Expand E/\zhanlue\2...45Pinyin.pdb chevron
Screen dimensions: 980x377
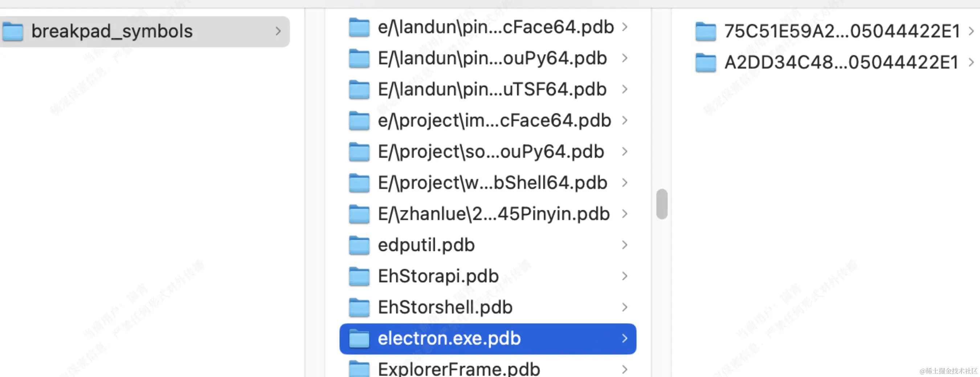pyautogui.click(x=624, y=214)
